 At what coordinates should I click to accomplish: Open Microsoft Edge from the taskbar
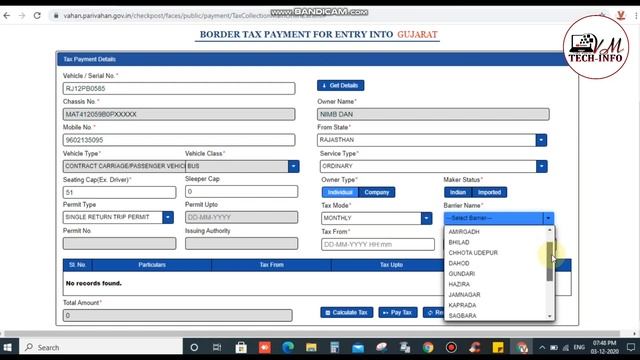(288, 347)
